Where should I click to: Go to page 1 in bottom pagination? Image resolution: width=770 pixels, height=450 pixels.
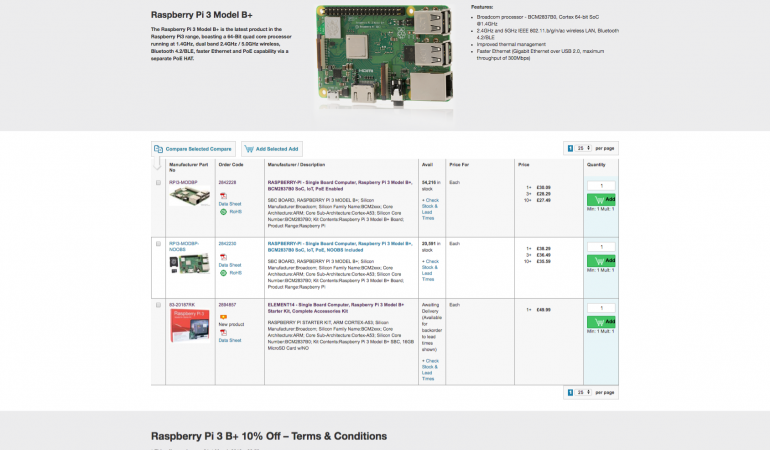[x=570, y=393]
